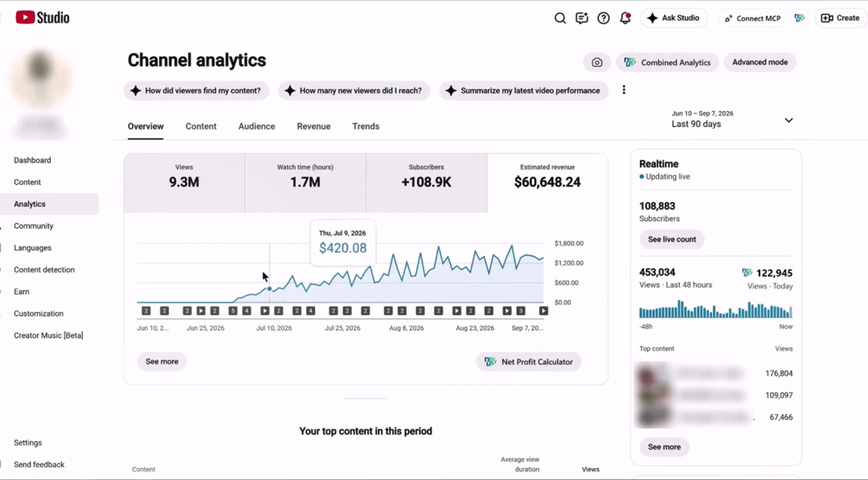Viewport: 868px width, 480px height.
Task: Click Send feedback in sidebar
Action: click(39, 465)
